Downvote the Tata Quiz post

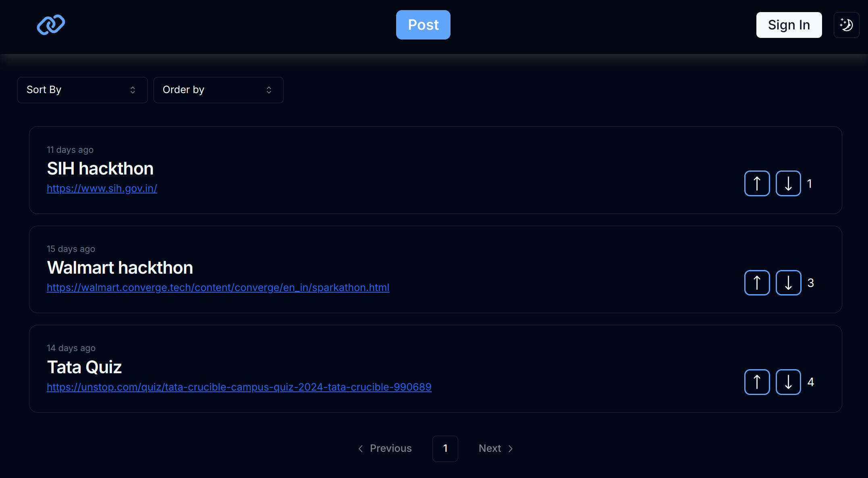tap(788, 382)
